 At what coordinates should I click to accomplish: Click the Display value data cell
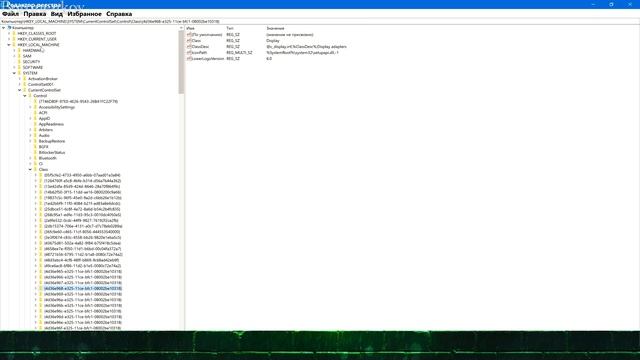pos(273,41)
